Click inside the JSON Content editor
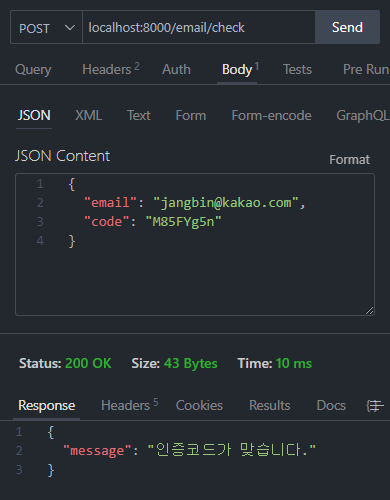Screen dimensions: 390x500 coord(195,244)
